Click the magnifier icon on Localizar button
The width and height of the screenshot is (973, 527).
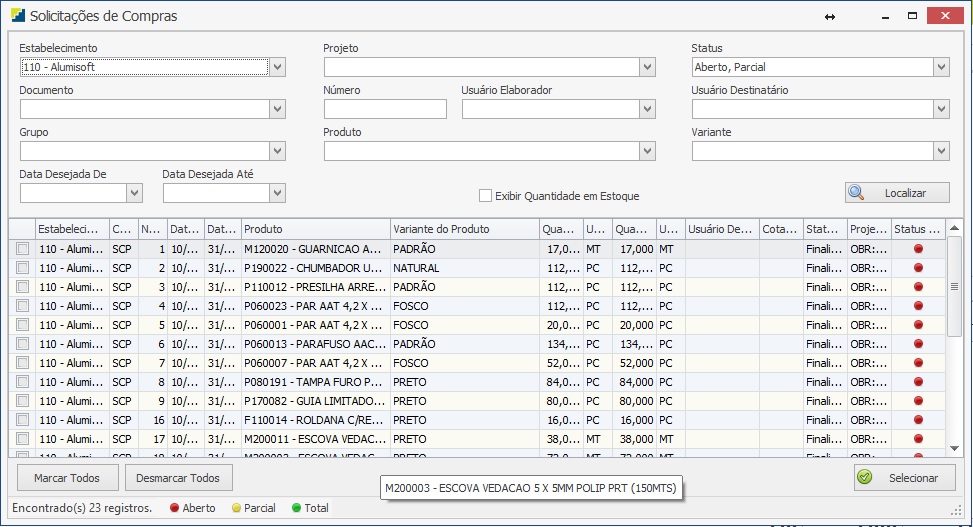coord(857,193)
